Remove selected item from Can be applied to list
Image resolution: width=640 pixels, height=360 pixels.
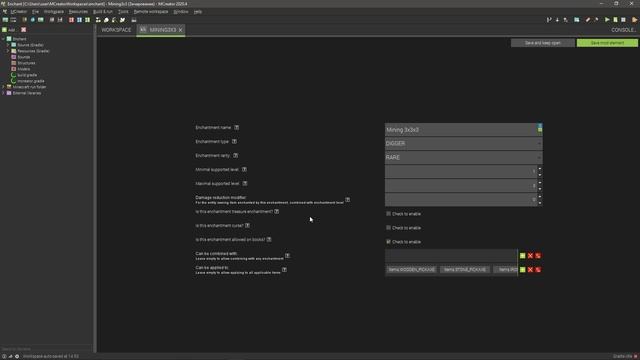[x=530, y=270]
